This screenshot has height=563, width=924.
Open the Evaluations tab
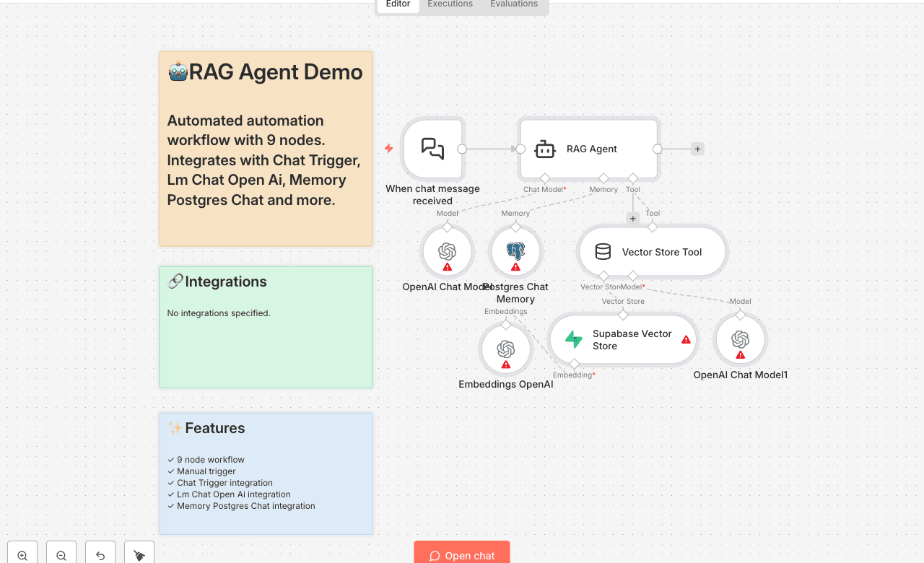pyautogui.click(x=513, y=4)
